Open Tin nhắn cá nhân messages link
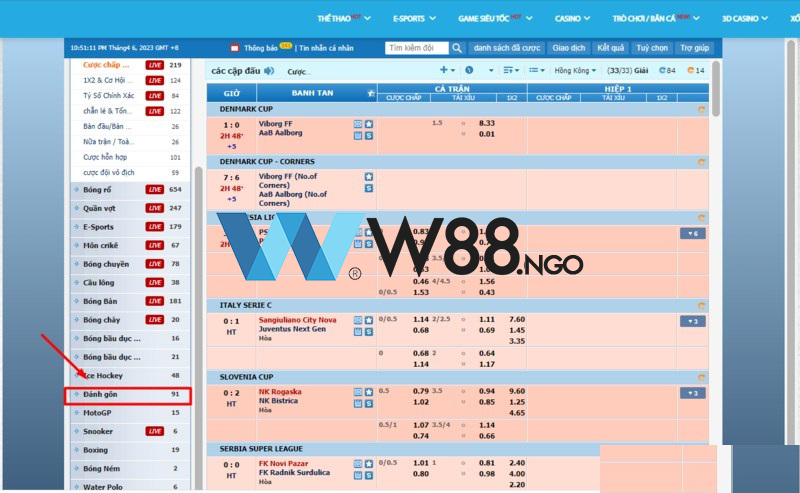 (326, 48)
